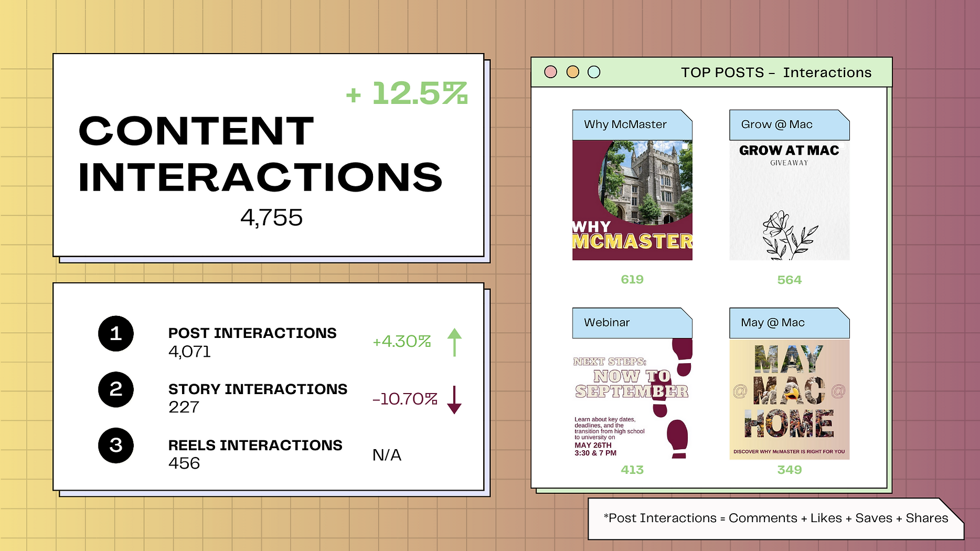This screenshot has width=980, height=551.
Task: Click the story interactions value 227
Action: pyautogui.click(x=184, y=407)
